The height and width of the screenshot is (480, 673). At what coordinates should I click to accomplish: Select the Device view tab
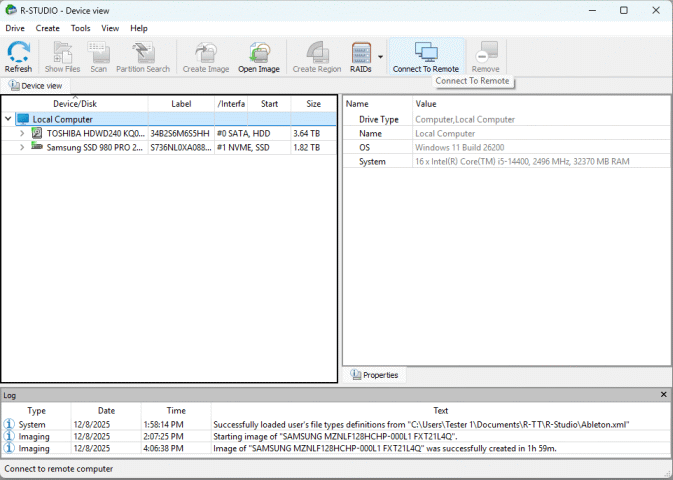pyautogui.click(x=36, y=86)
